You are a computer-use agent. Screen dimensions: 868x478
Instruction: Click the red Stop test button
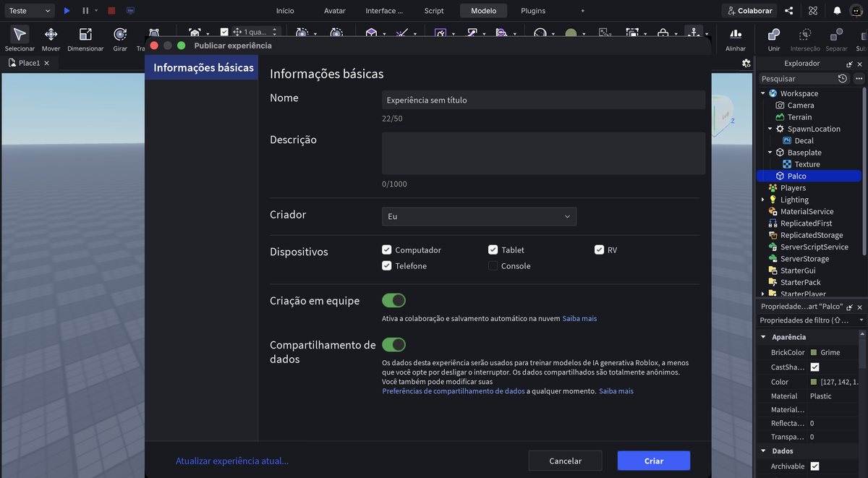coord(111,11)
